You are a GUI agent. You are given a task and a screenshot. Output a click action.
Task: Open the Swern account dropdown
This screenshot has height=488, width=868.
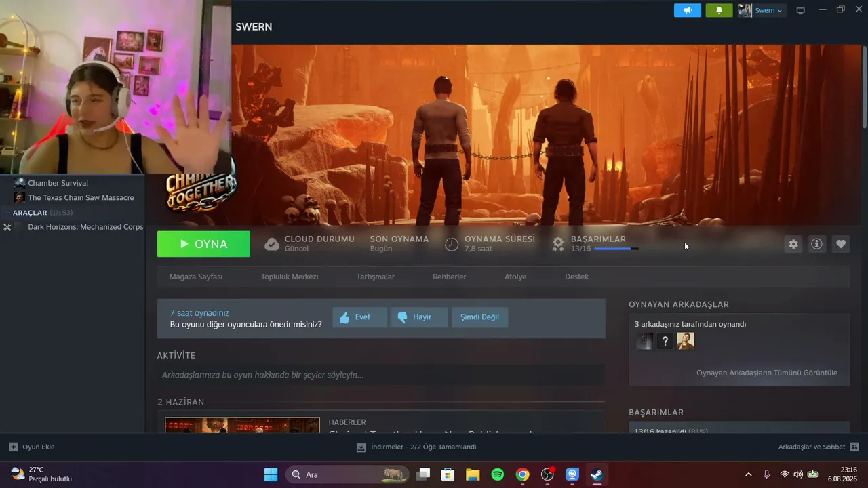(768, 10)
